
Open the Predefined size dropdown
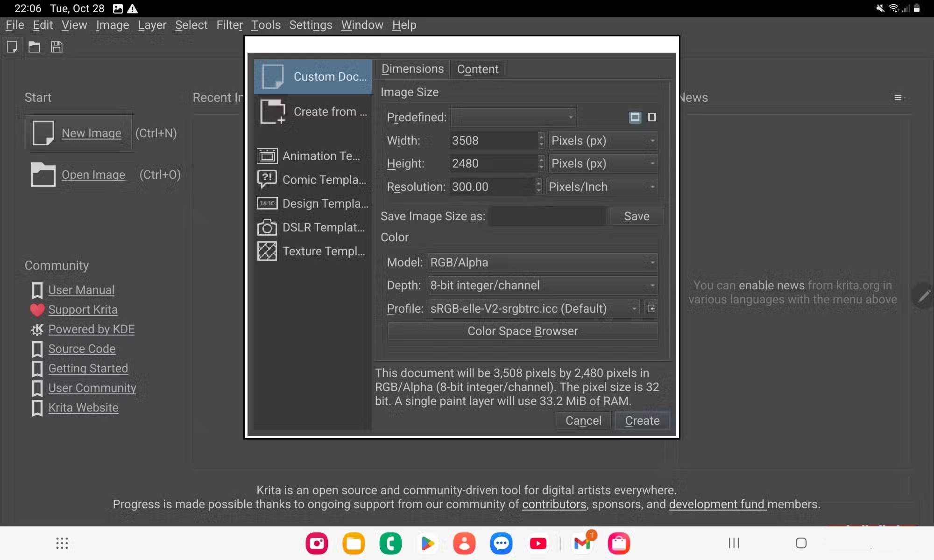click(513, 117)
